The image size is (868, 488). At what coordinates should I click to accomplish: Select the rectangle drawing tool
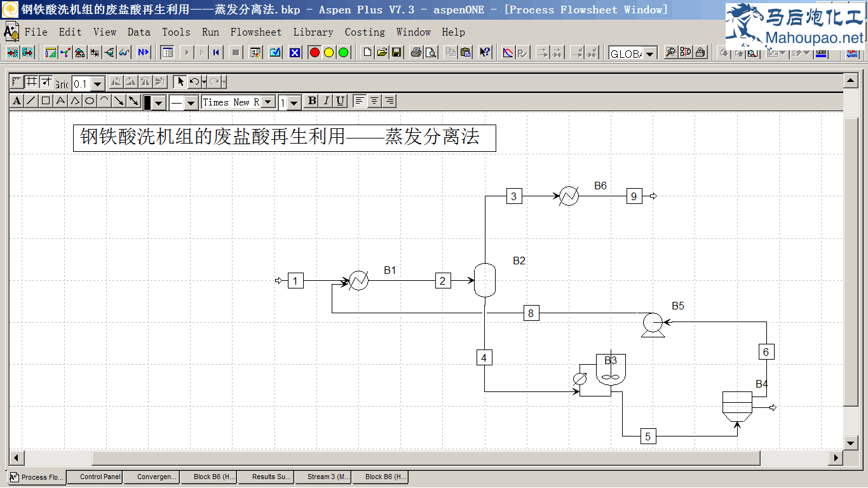point(46,101)
